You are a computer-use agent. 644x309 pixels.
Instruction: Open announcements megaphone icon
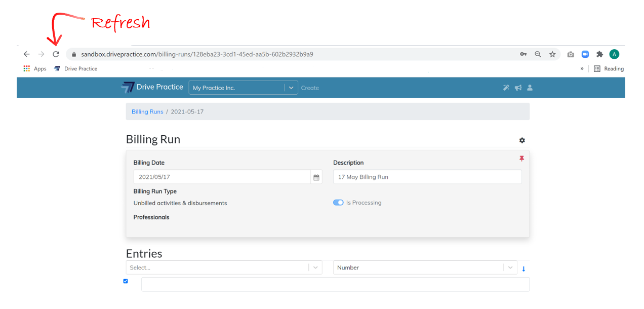coord(518,88)
